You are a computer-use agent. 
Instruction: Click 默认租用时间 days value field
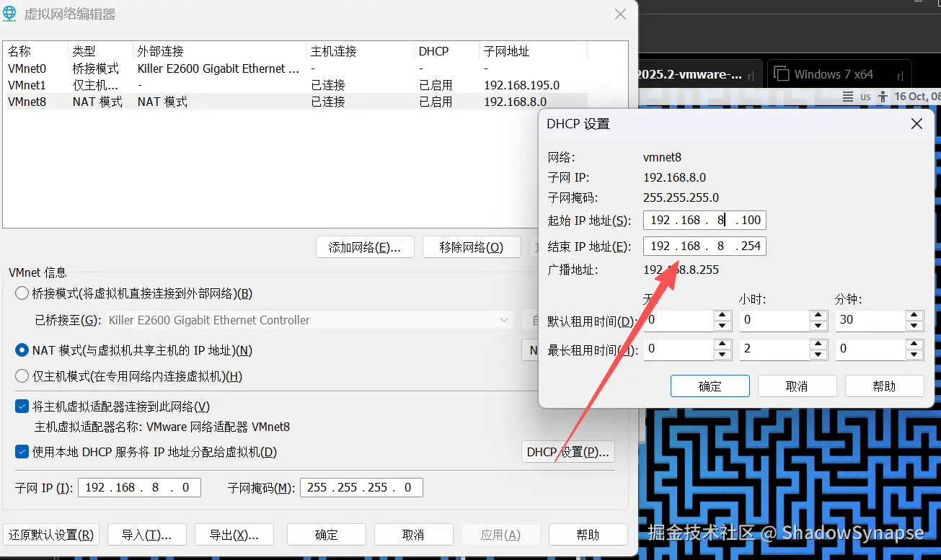click(679, 321)
